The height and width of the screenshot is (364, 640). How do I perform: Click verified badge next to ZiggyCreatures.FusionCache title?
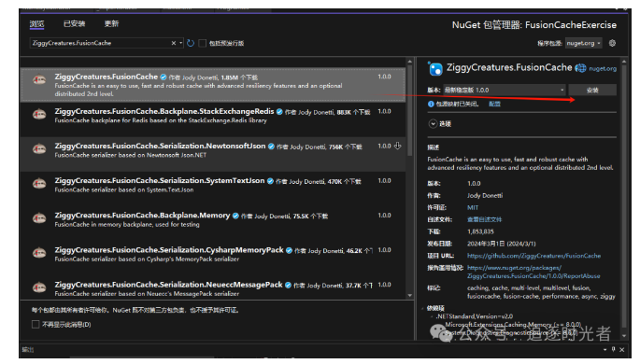(x=164, y=77)
